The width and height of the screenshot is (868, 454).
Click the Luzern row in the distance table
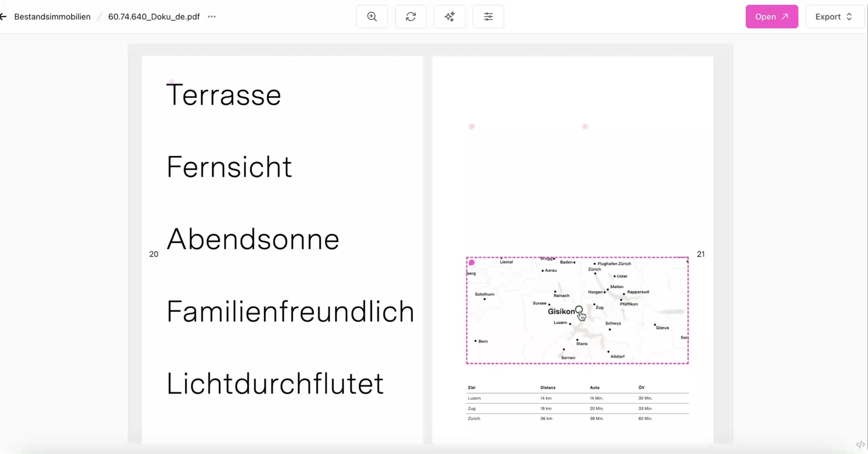click(578, 398)
